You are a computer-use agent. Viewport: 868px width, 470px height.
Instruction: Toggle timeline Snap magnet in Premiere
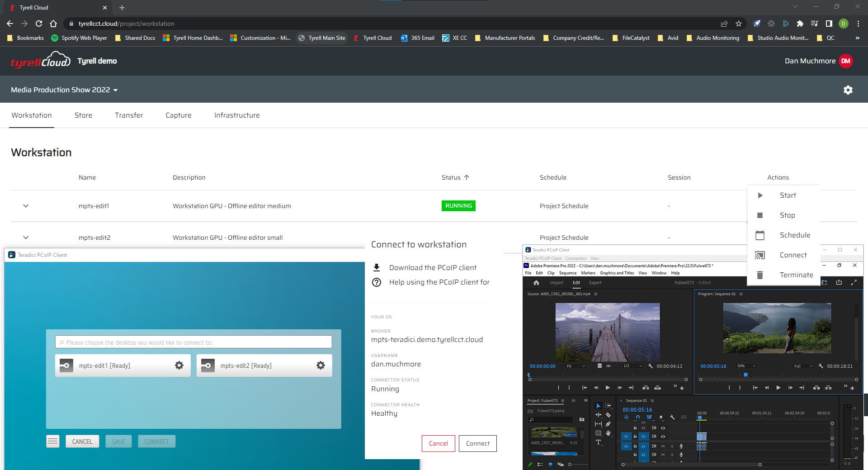click(x=637, y=418)
